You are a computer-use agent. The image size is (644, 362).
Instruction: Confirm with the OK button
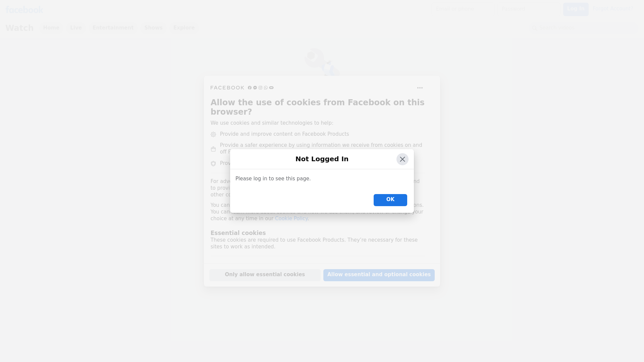(390, 200)
